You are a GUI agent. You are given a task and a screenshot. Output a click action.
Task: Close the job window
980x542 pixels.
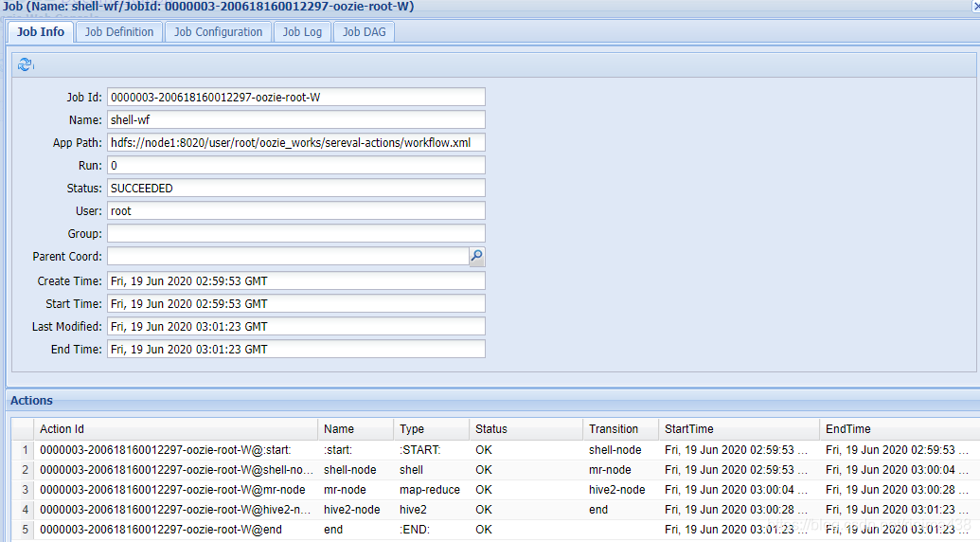[975, 6]
